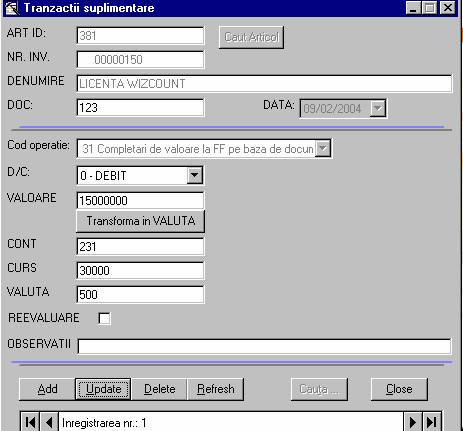Click the OBSERVATII text field
The image size is (463, 431).
(x=265, y=346)
